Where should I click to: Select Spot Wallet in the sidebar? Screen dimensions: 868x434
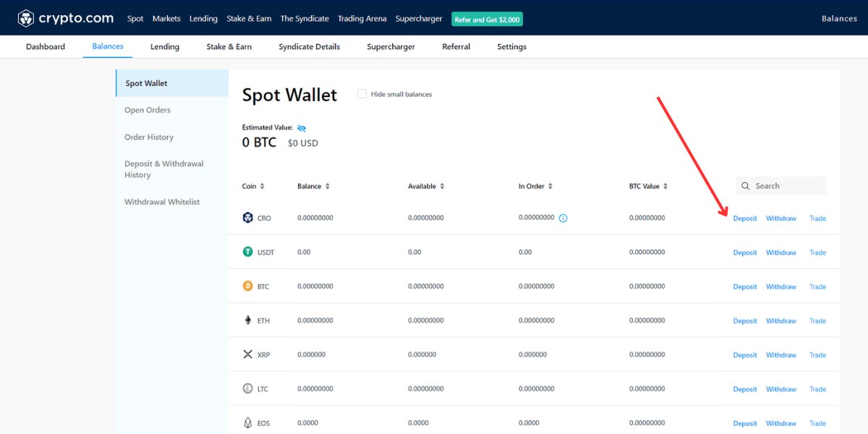click(x=172, y=83)
